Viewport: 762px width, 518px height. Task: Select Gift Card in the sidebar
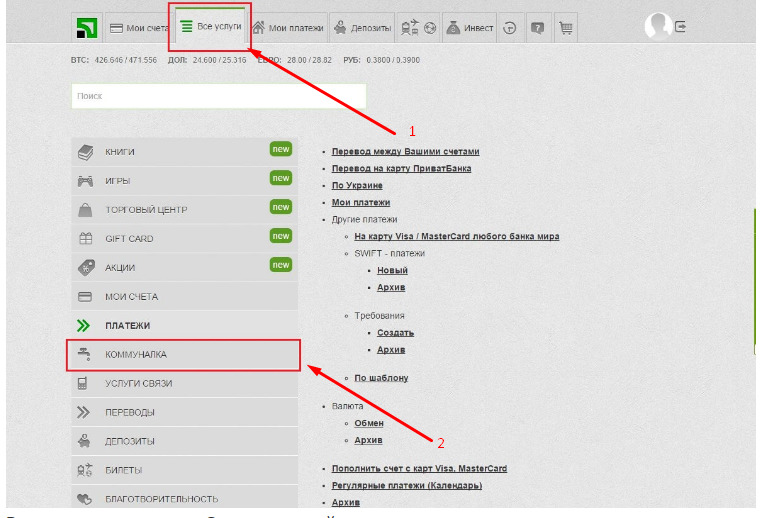129,239
